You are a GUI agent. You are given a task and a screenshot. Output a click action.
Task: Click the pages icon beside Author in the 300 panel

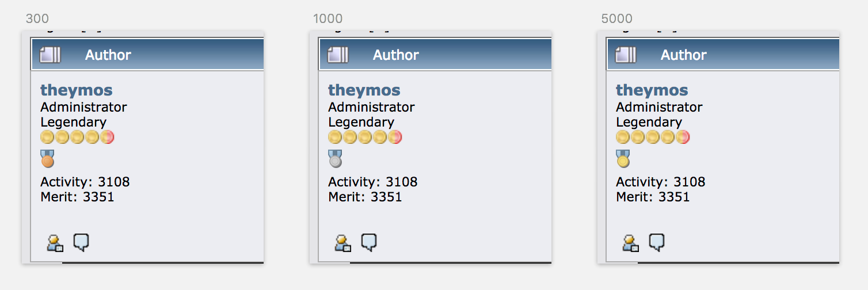tap(50, 55)
